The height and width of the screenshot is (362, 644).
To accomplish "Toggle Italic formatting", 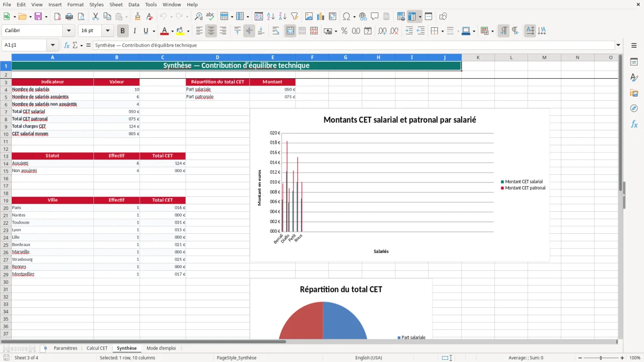I will click(134, 31).
